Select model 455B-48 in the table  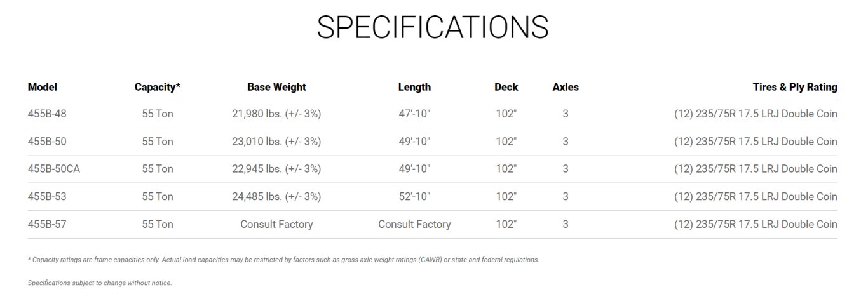point(47,114)
